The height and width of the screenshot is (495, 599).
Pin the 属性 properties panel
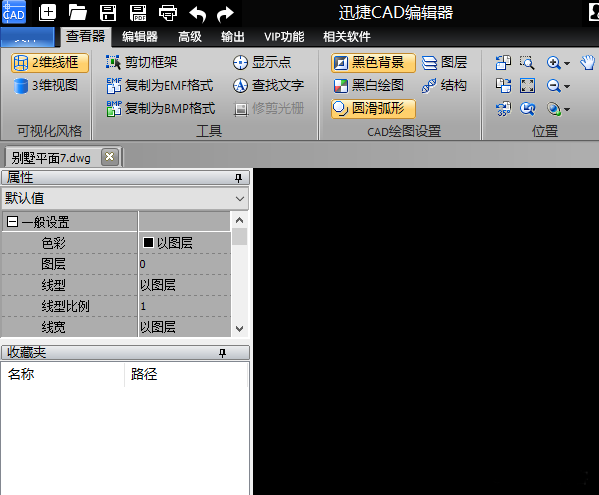coord(238,178)
